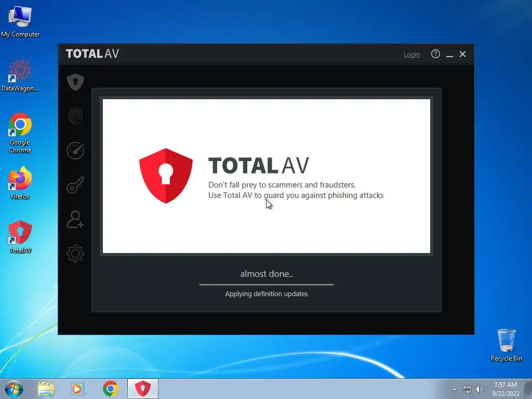Screen dimensions: 532x399
Task: Show hidden tray icons arrow
Action: (x=454, y=389)
